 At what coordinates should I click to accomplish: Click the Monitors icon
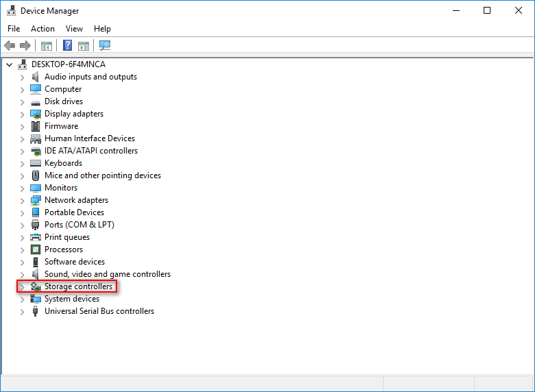(x=36, y=188)
